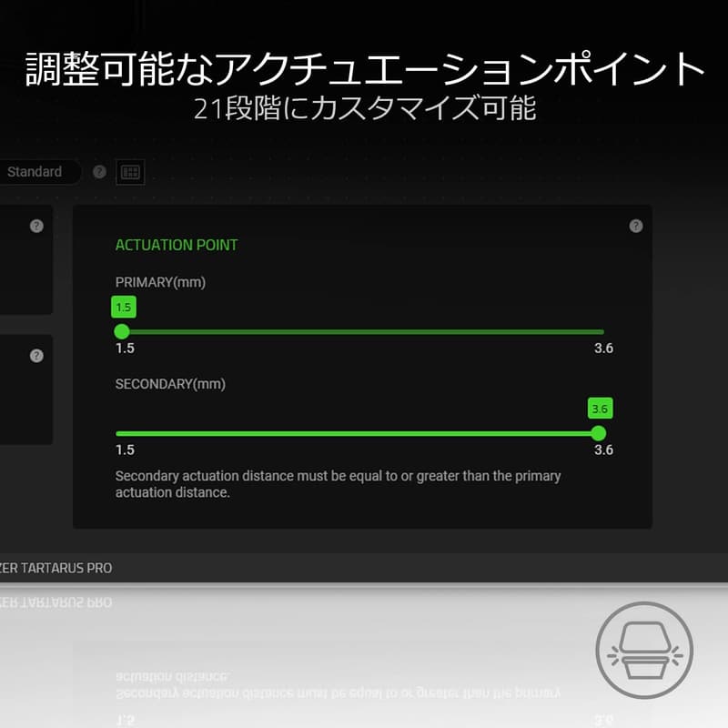Click the green 3.6 value badge above Secondary slider
This screenshot has width=728, height=728.
[x=602, y=409]
